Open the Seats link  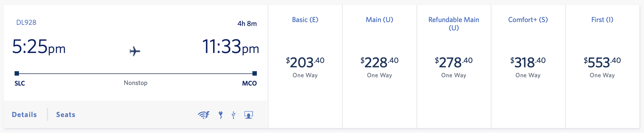(66, 115)
